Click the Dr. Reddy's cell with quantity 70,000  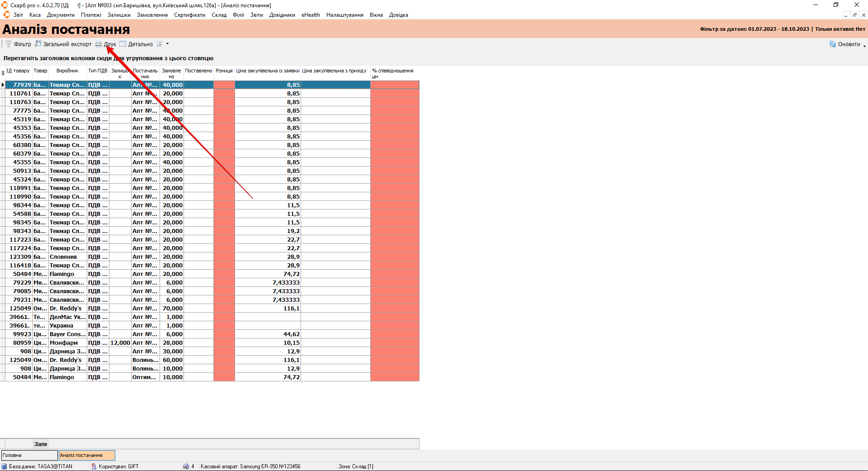coord(67,309)
